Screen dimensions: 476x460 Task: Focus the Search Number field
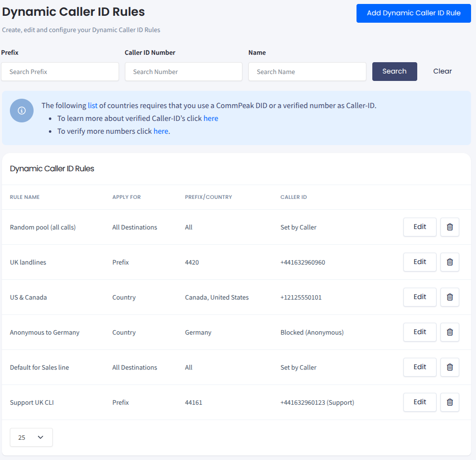184,72
